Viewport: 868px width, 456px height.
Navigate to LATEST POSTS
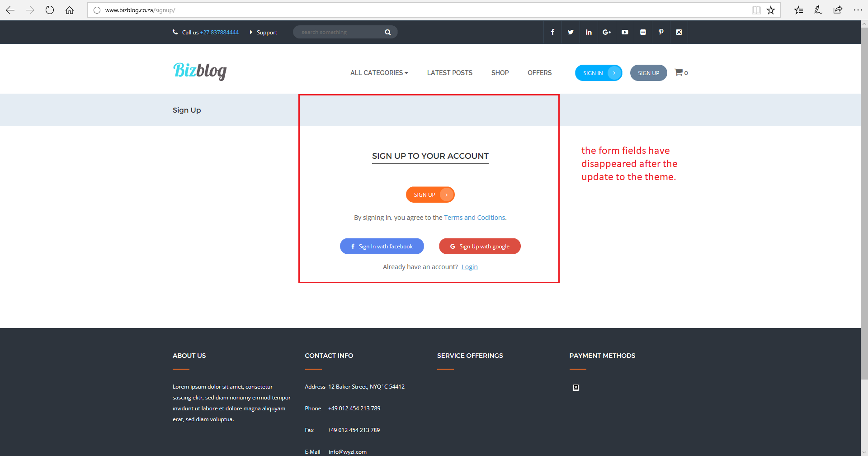click(x=449, y=72)
